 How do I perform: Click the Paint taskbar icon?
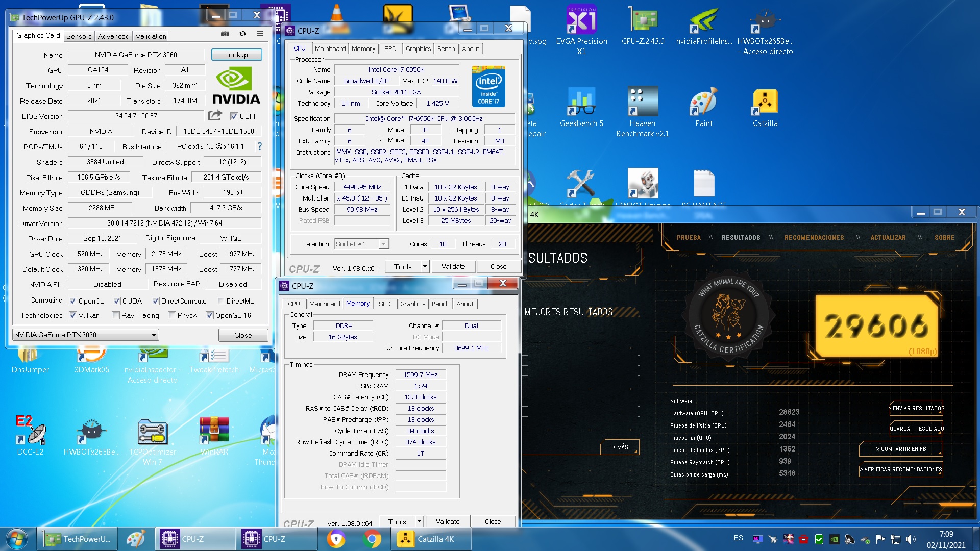tap(136, 539)
